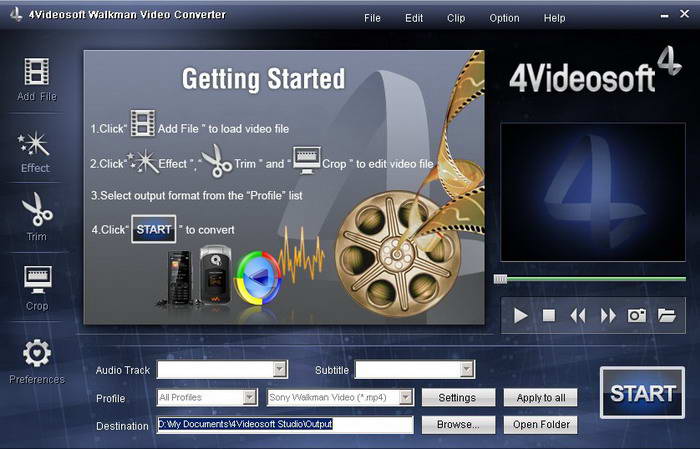Open the Clip menu
Screen dimensions: 700x449
pos(456,18)
